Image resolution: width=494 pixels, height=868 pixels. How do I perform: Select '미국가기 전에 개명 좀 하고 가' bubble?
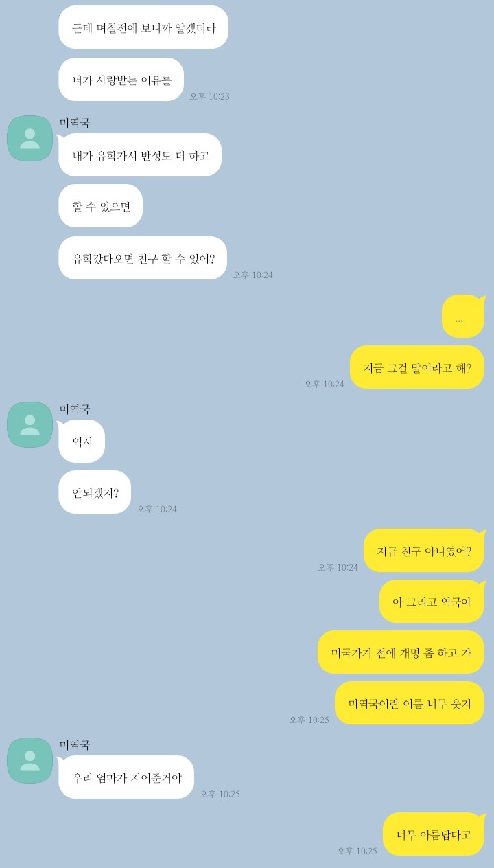click(x=401, y=652)
